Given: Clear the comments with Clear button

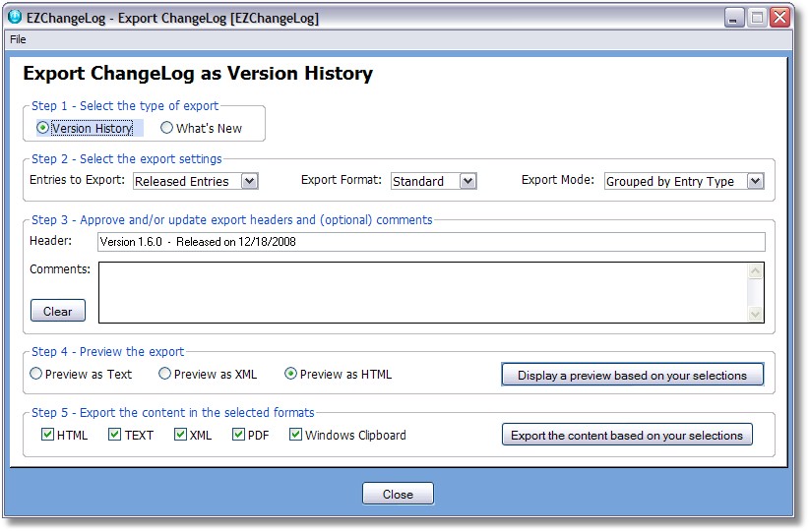Looking at the screenshot, I should pyautogui.click(x=58, y=311).
